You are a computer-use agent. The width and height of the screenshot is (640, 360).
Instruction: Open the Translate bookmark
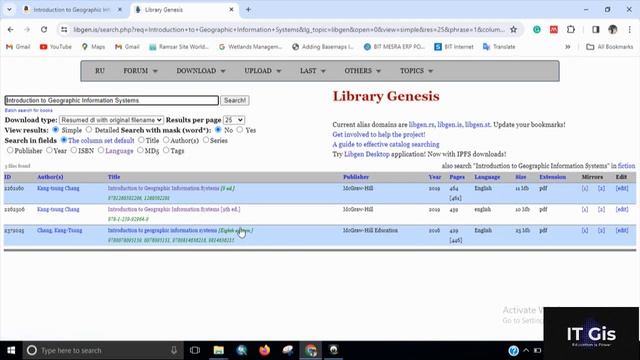(499, 47)
